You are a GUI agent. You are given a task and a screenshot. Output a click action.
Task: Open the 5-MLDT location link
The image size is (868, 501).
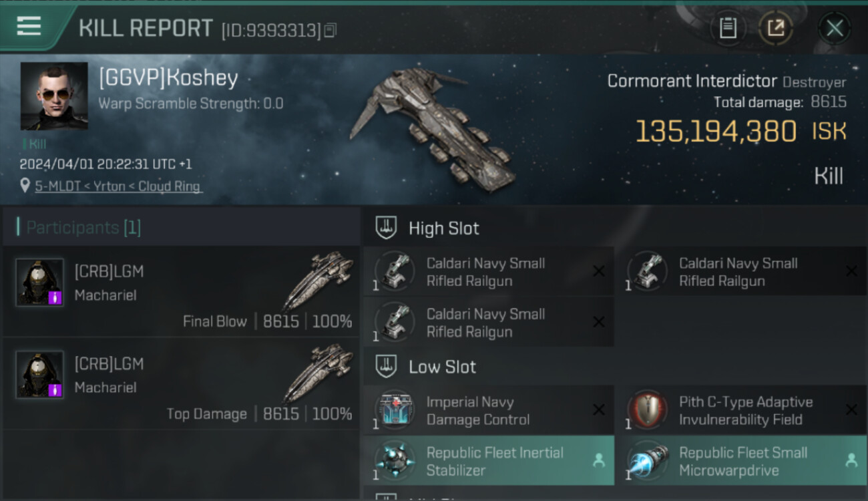(118, 186)
